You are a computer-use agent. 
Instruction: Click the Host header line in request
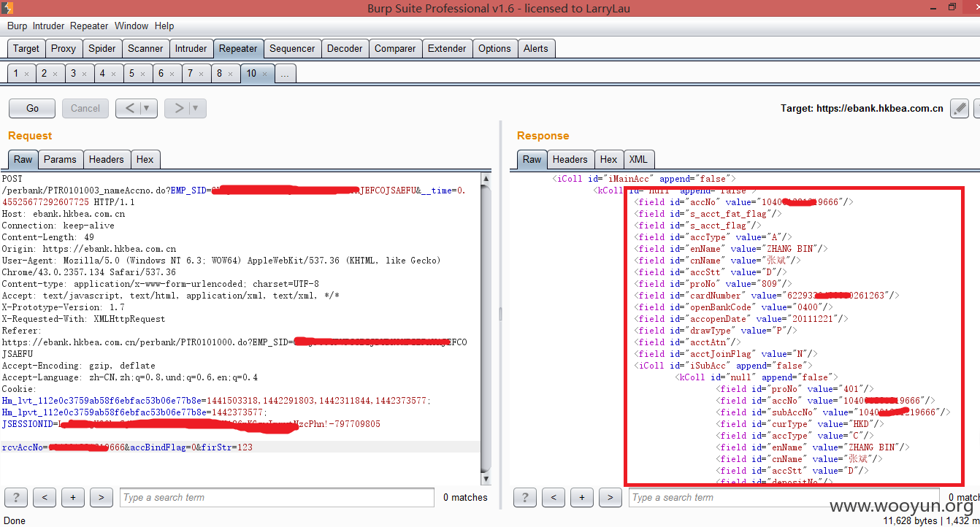pos(63,214)
